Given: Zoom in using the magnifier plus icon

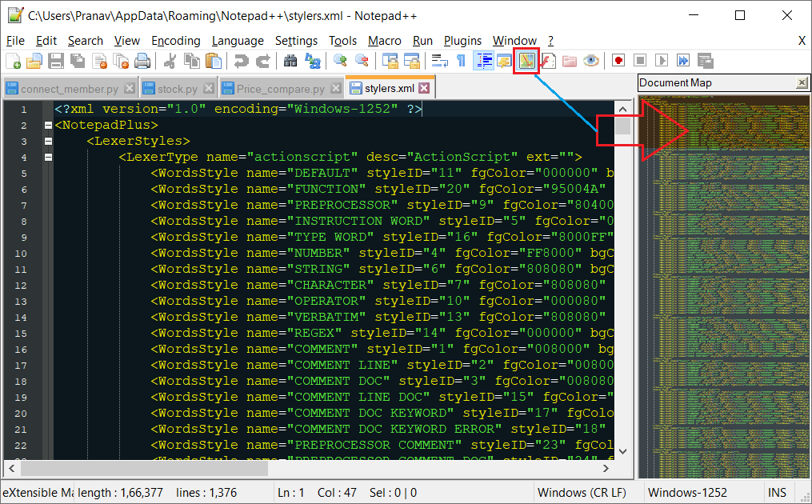Looking at the screenshot, I should (x=340, y=61).
